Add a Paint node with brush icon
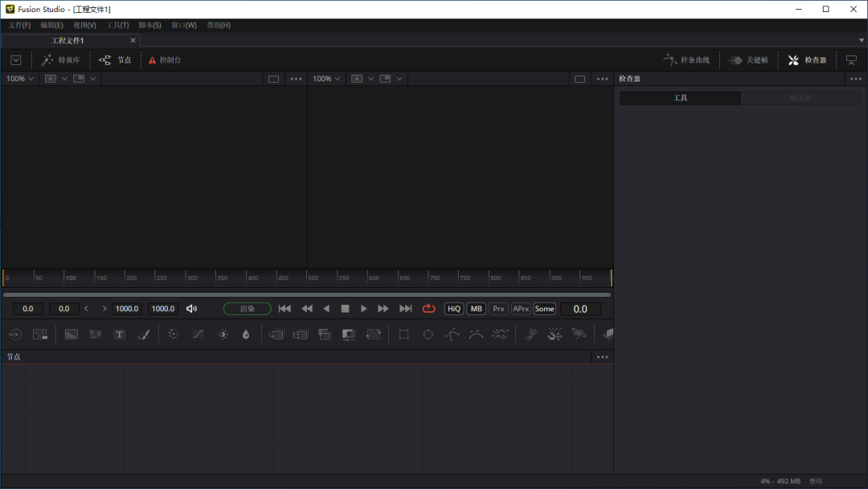The height and width of the screenshot is (489, 868). point(143,335)
